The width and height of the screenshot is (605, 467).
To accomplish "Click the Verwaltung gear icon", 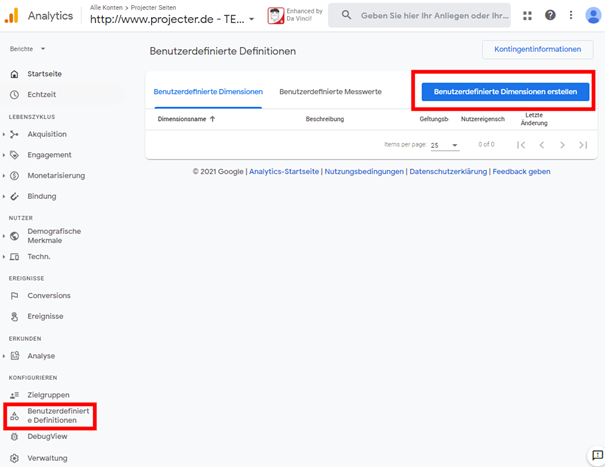I will (14, 458).
